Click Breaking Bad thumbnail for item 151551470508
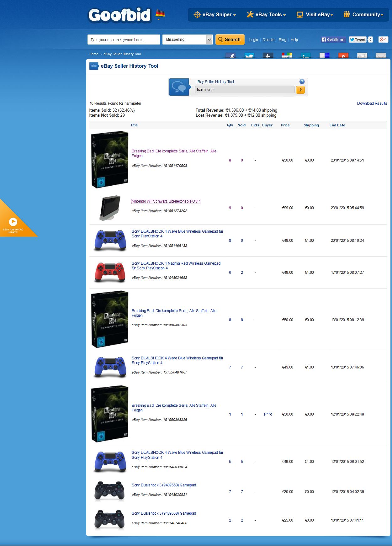This screenshot has width=392, height=546. pyautogui.click(x=109, y=160)
